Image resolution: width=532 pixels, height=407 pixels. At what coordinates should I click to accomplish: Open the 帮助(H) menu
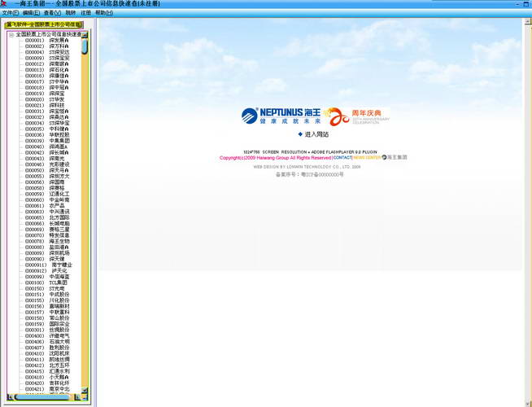tap(104, 13)
